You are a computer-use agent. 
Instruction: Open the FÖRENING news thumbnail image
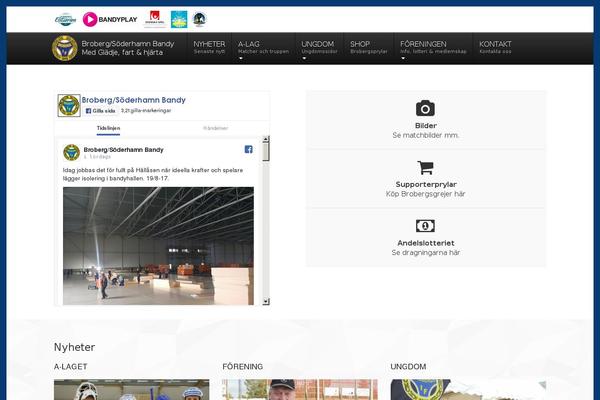point(300,390)
